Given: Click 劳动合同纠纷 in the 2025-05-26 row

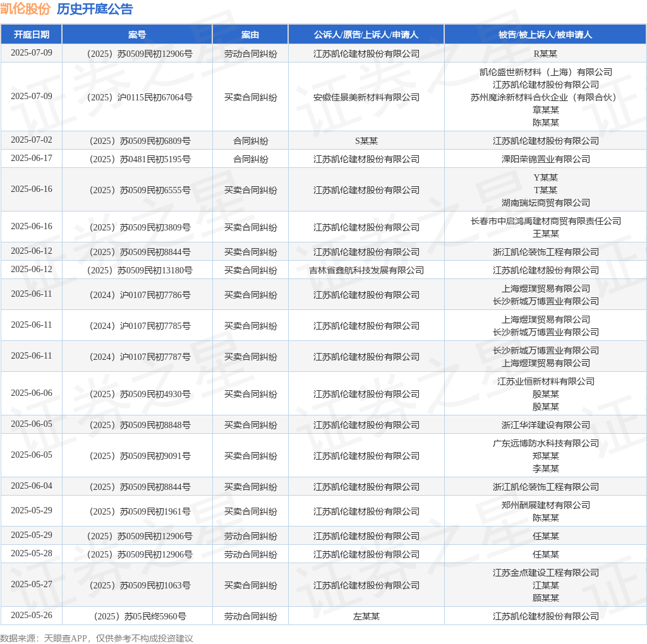Looking at the screenshot, I should coord(250,616).
